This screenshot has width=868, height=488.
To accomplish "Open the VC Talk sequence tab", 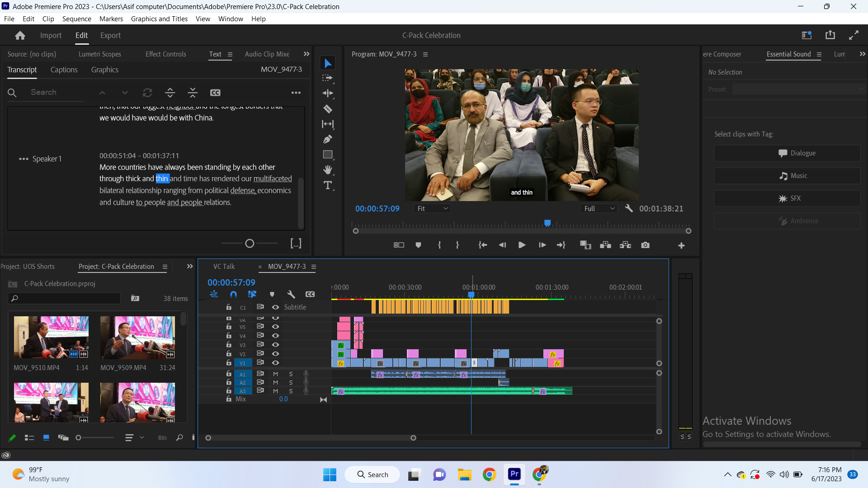I will click(224, 266).
